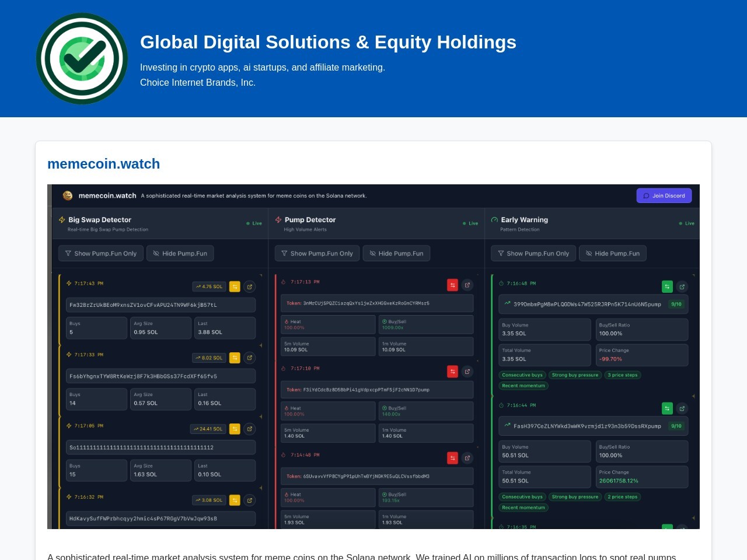Click the memecoin.watch frog logo icon
Screen dimensions: 747x560
(68, 195)
